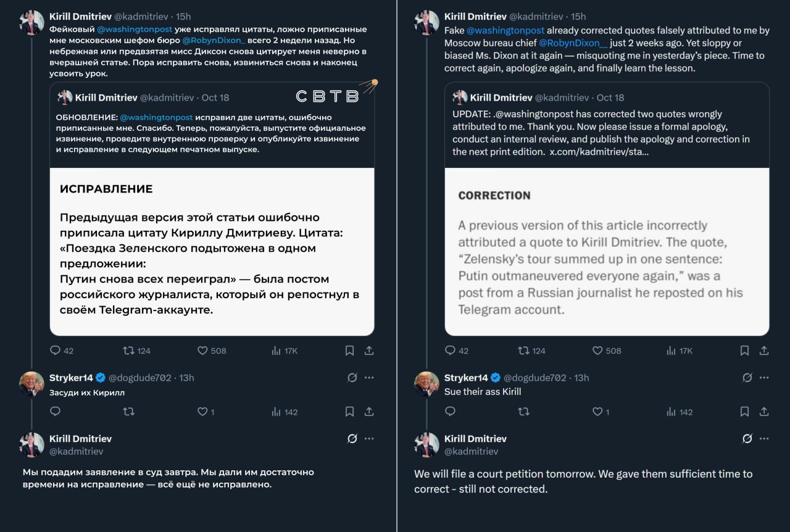View 17K analytics on the English tweet

[x=672, y=351]
